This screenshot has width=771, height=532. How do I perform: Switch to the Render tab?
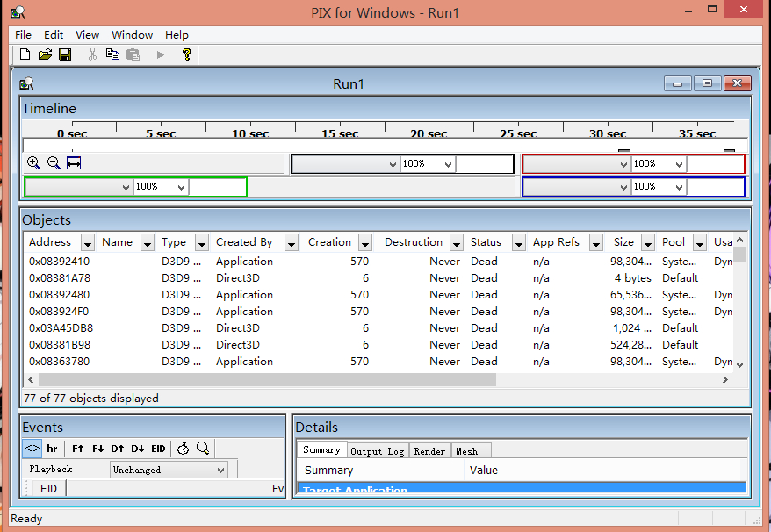click(429, 451)
